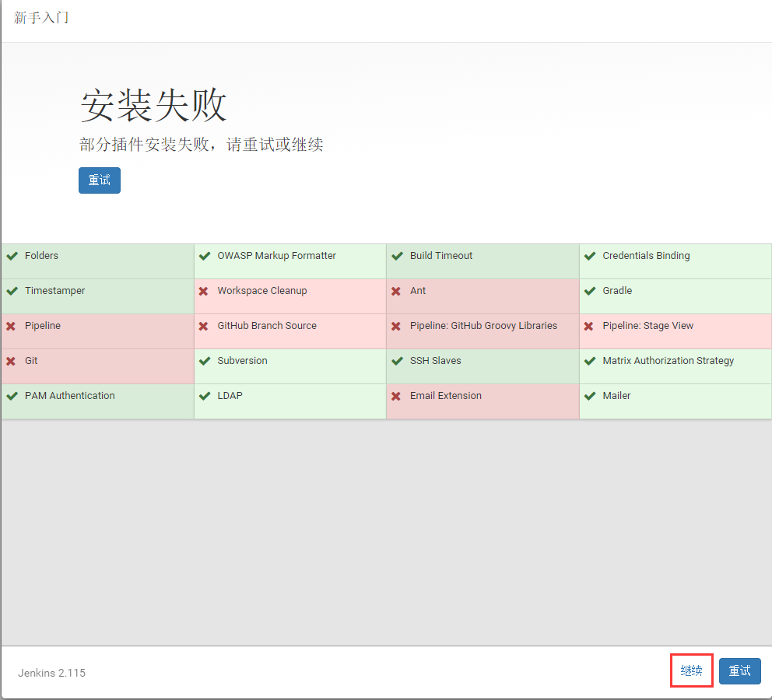The image size is (772, 700).
Task: Click the red X beside GitHub Branch Source
Action: point(203,326)
